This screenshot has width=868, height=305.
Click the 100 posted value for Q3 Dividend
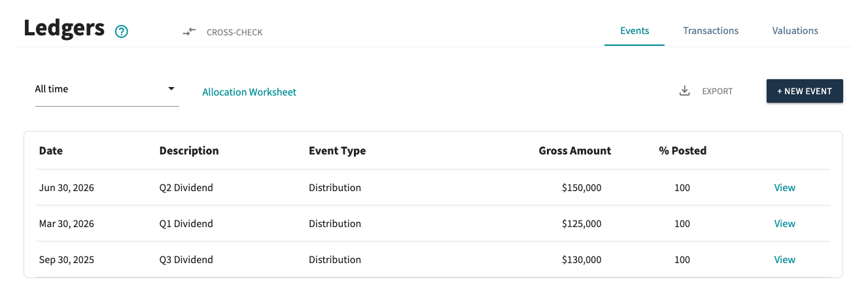tap(682, 260)
